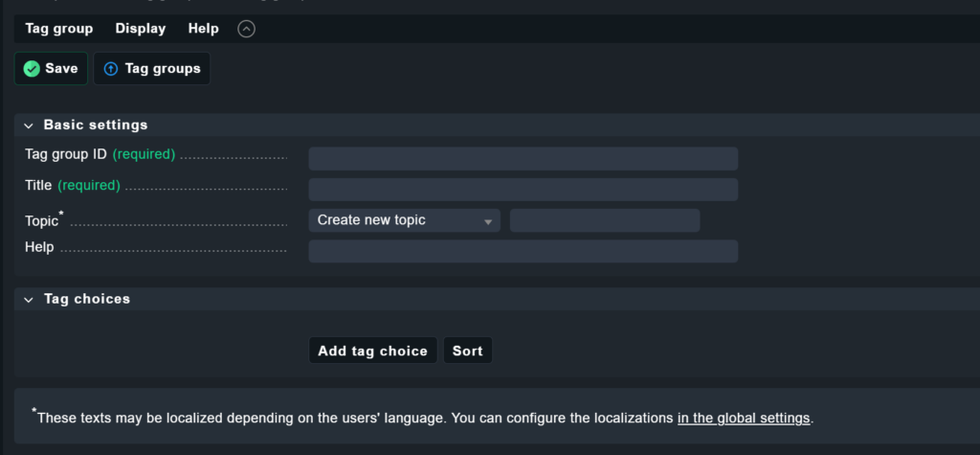
Task: Click the Add tag choice button
Action: pos(372,351)
